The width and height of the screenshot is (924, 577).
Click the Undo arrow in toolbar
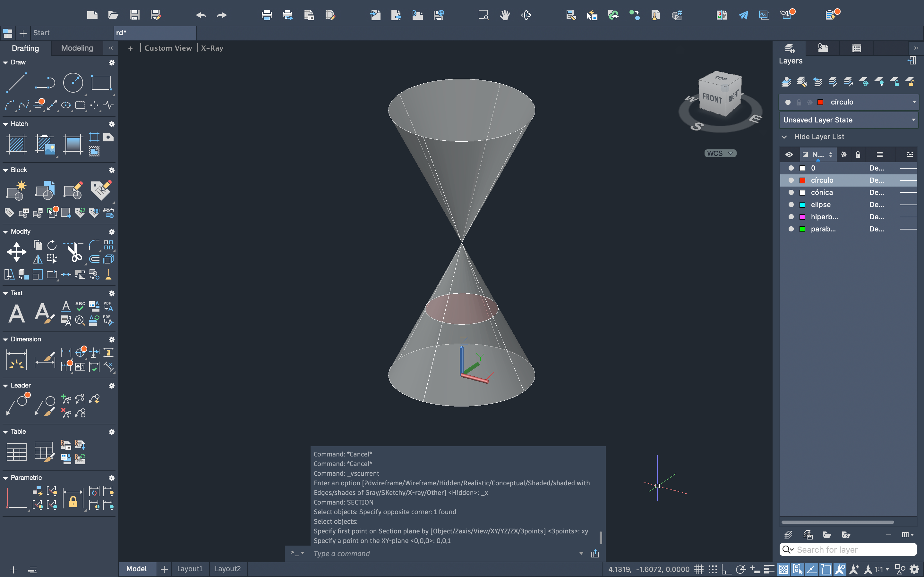pyautogui.click(x=201, y=15)
